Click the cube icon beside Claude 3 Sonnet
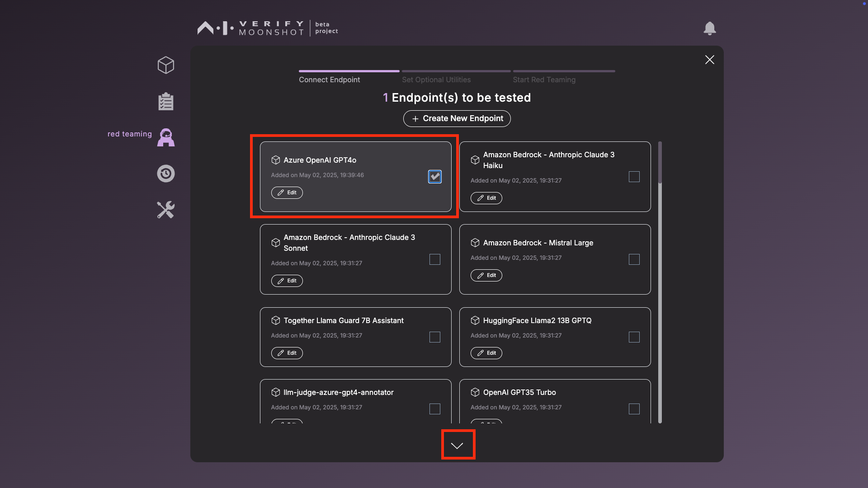The width and height of the screenshot is (868, 488). 276,243
